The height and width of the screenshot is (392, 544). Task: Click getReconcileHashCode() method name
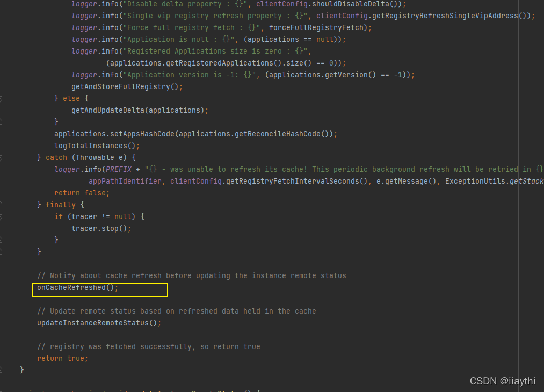click(x=281, y=134)
